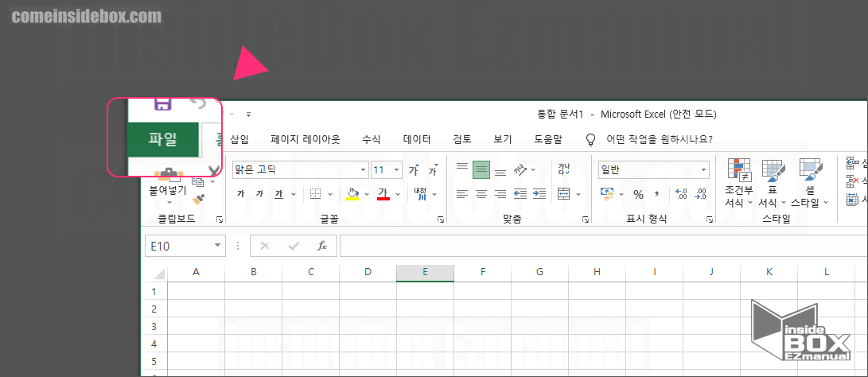Screen dimensions: 868x377
Task: Open 맞춤 alignment dialog launcher
Action: [x=586, y=220]
